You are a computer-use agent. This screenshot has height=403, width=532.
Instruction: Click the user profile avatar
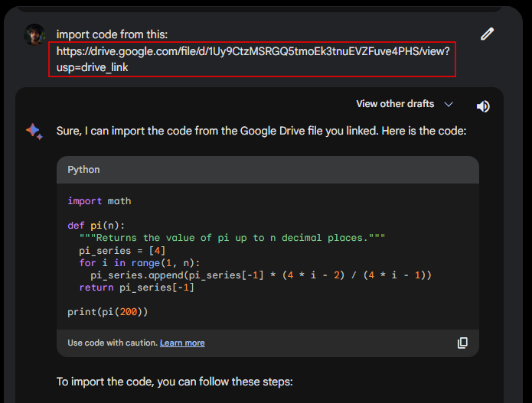pyautogui.click(x=34, y=34)
